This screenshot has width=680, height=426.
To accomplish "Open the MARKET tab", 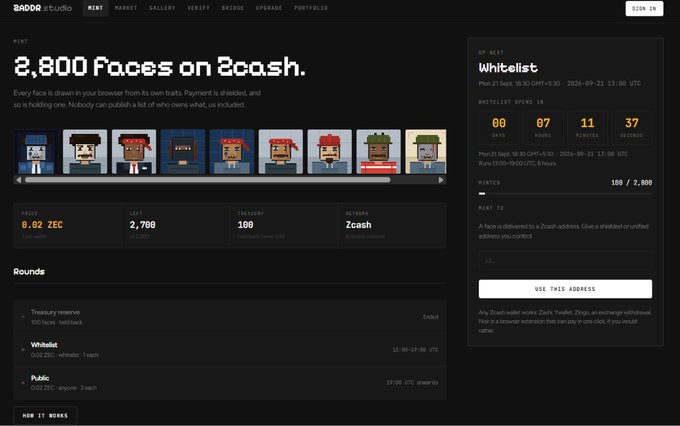I will [126, 8].
